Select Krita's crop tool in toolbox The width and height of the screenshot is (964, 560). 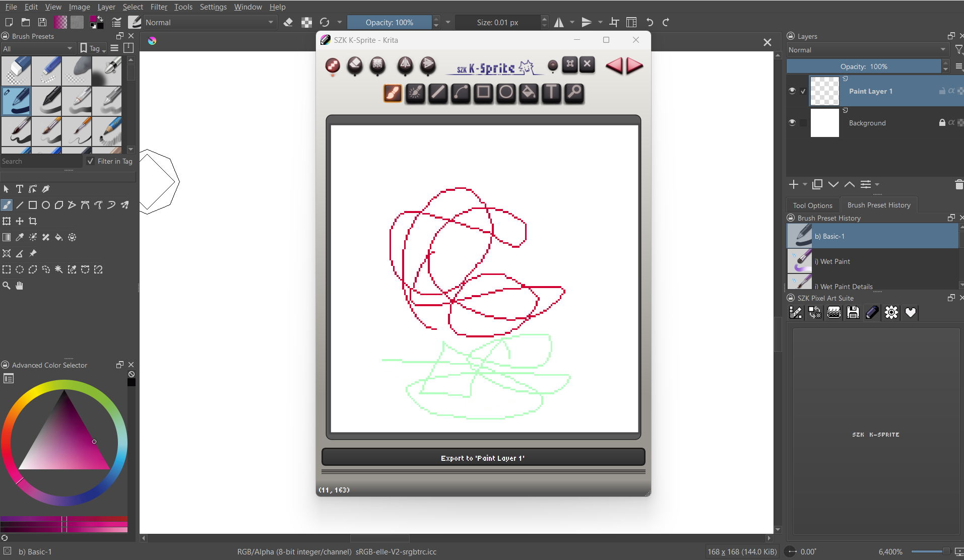click(x=33, y=221)
